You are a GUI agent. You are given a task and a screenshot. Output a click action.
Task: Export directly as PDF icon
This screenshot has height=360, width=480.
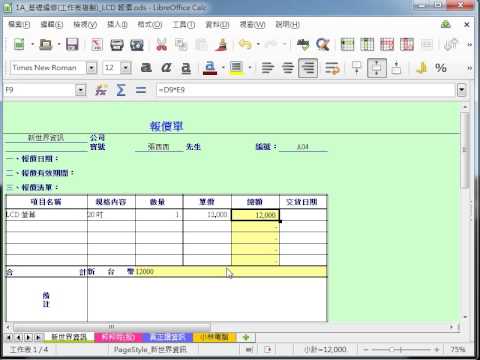click(x=97, y=44)
